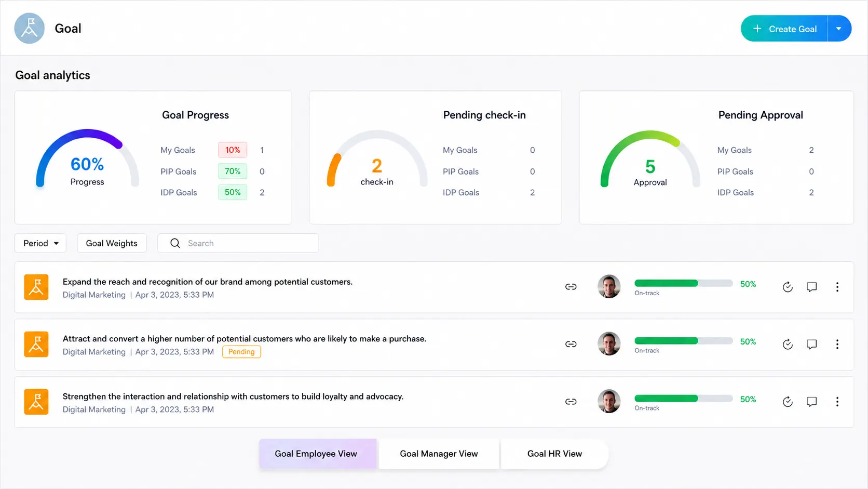This screenshot has height=489, width=868.
Task: Click the Create Goal button
Action: [x=784, y=29]
